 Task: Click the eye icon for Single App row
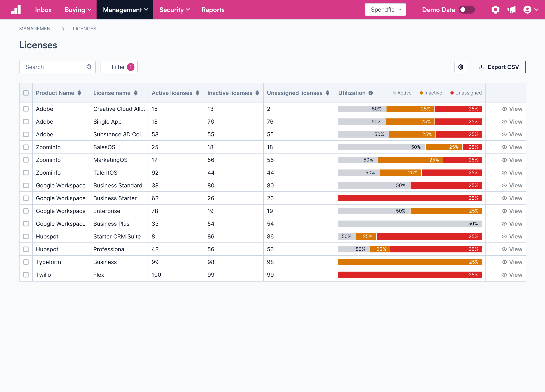(504, 122)
